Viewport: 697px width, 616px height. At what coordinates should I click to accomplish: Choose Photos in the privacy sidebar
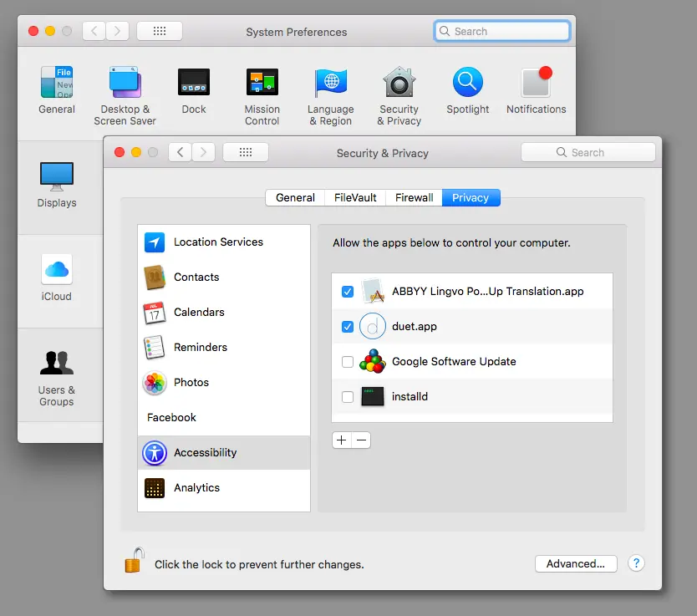(191, 383)
